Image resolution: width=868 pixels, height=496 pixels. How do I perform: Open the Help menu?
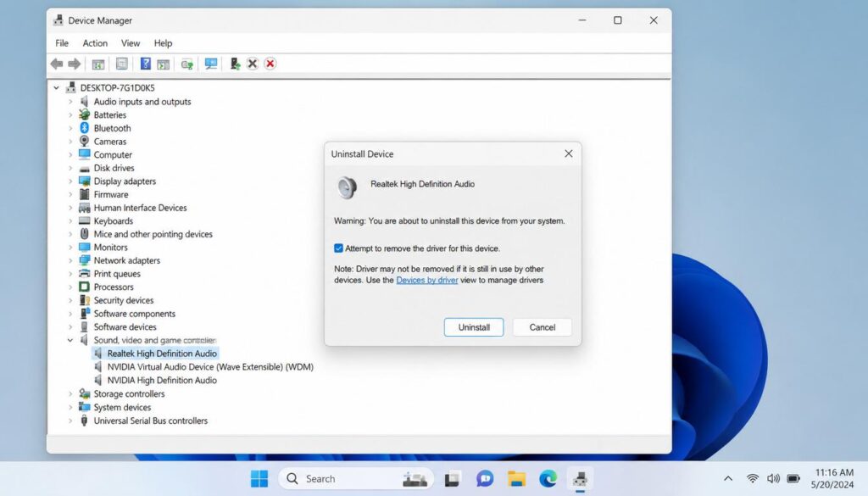click(163, 43)
